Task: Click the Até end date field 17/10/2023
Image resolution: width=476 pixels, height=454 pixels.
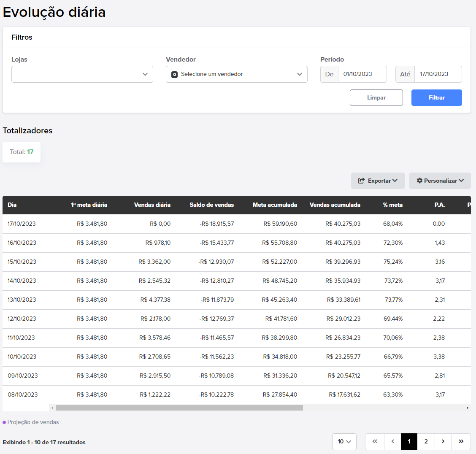Action: [438, 74]
